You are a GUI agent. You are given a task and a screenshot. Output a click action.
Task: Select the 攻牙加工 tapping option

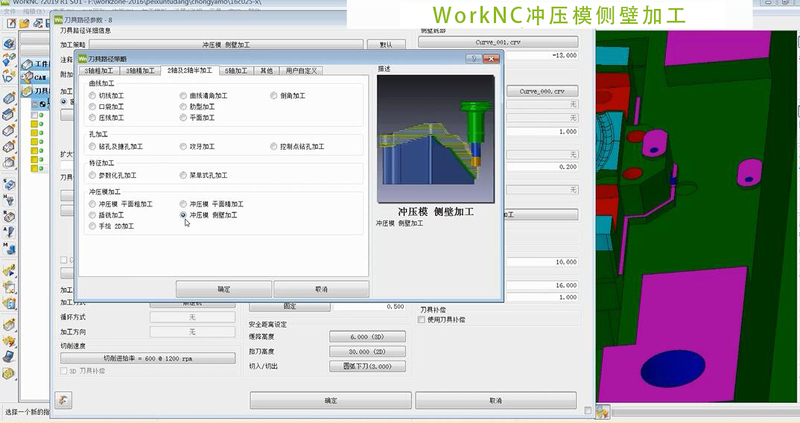(183, 146)
